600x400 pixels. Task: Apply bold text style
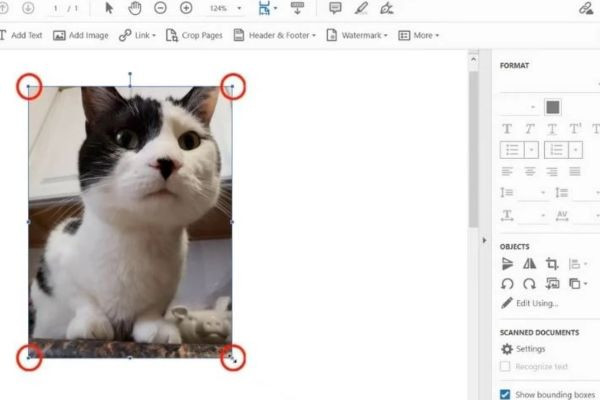point(507,129)
